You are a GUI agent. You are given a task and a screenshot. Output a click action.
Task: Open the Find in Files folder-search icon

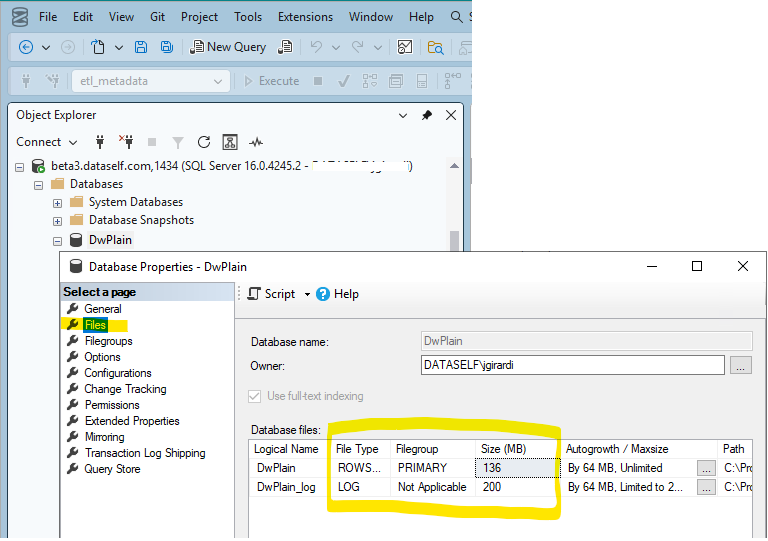coord(435,47)
